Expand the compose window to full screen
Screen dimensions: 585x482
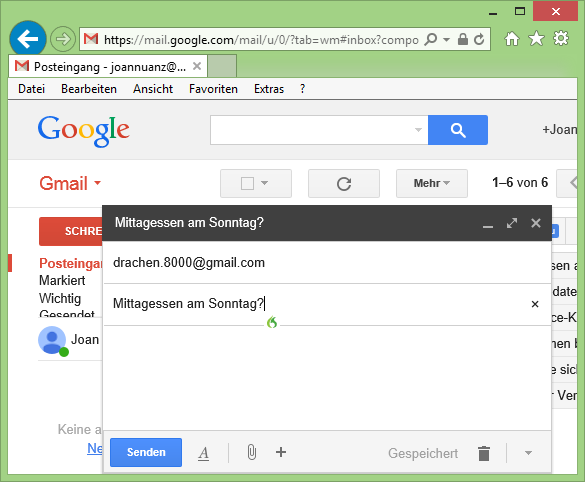pyautogui.click(x=512, y=223)
